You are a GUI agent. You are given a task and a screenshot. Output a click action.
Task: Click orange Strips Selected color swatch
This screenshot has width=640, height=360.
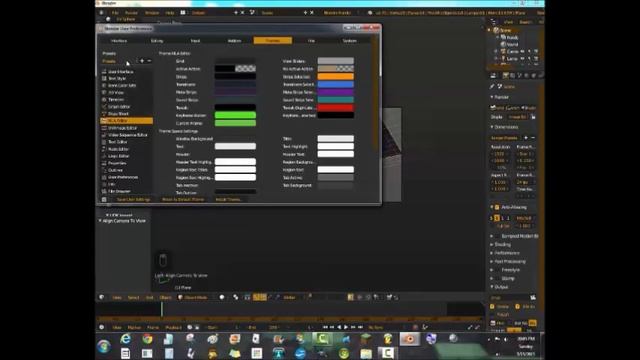336,77
